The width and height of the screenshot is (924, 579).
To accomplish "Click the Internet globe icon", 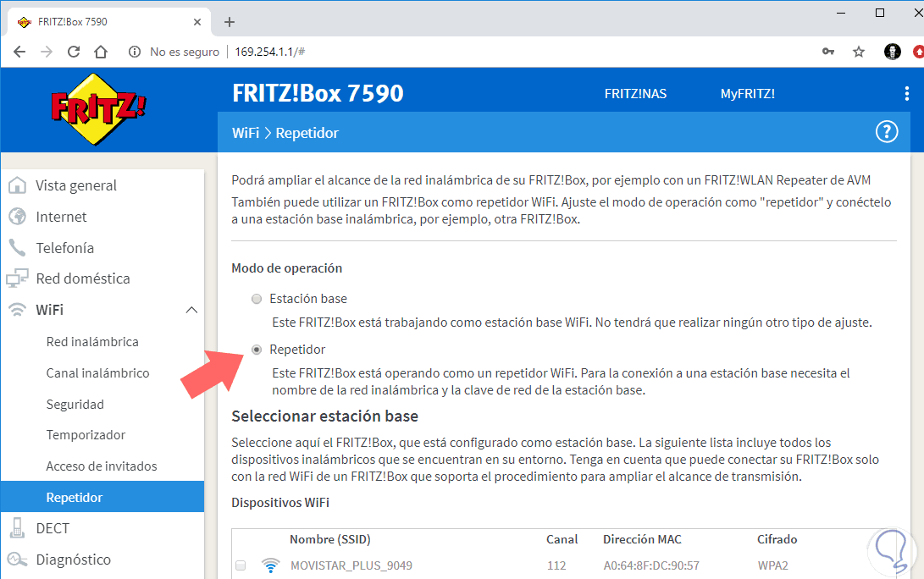I will (x=17, y=217).
